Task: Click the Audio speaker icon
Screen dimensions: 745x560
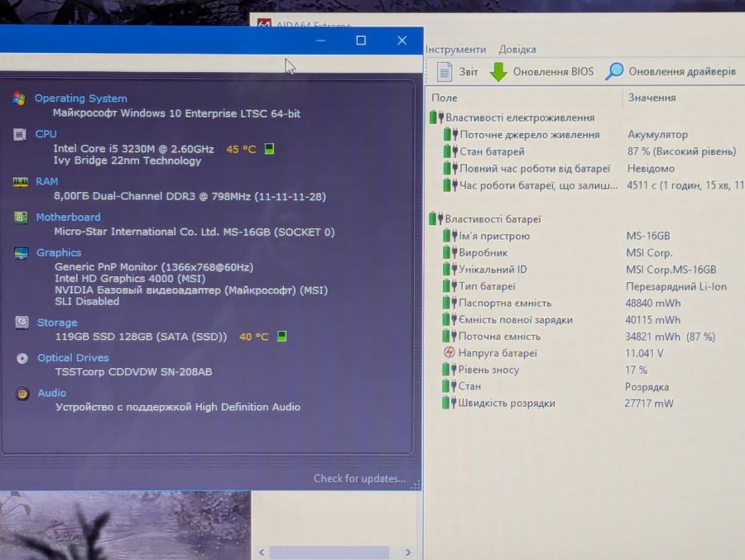Action: pyautogui.click(x=22, y=393)
